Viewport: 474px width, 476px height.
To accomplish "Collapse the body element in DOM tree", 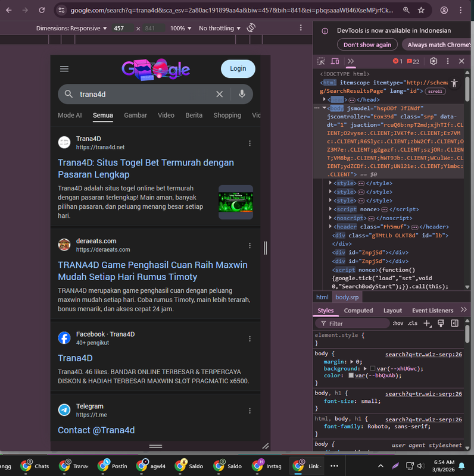I will coord(324,108).
